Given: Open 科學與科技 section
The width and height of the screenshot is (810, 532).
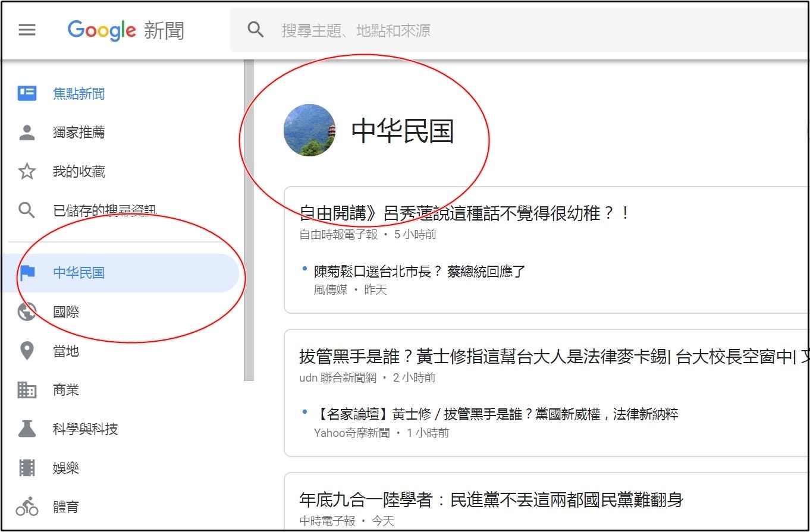Looking at the screenshot, I should pos(86,429).
